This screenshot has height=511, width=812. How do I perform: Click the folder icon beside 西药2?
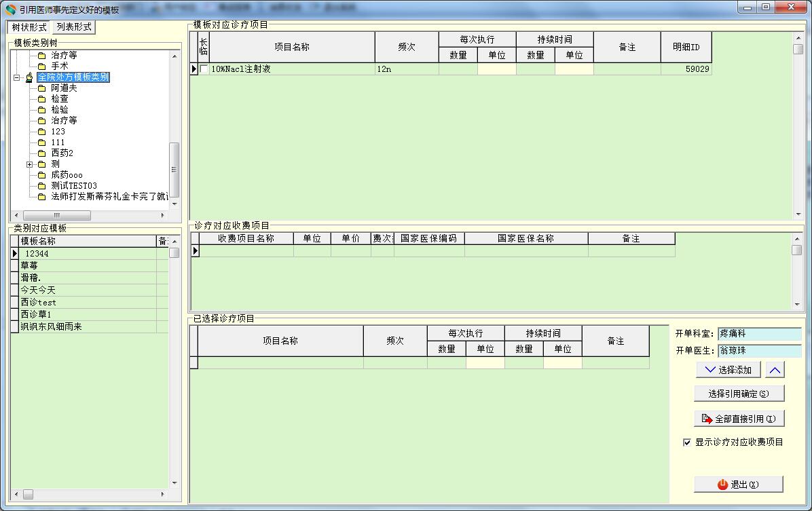[42, 153]
